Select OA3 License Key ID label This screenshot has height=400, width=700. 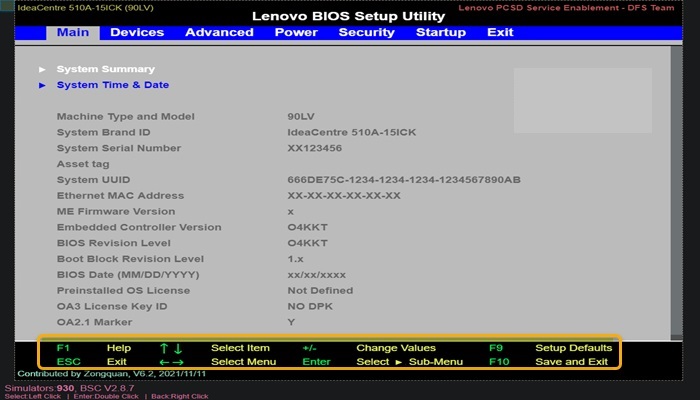click(x=112, y=307)
